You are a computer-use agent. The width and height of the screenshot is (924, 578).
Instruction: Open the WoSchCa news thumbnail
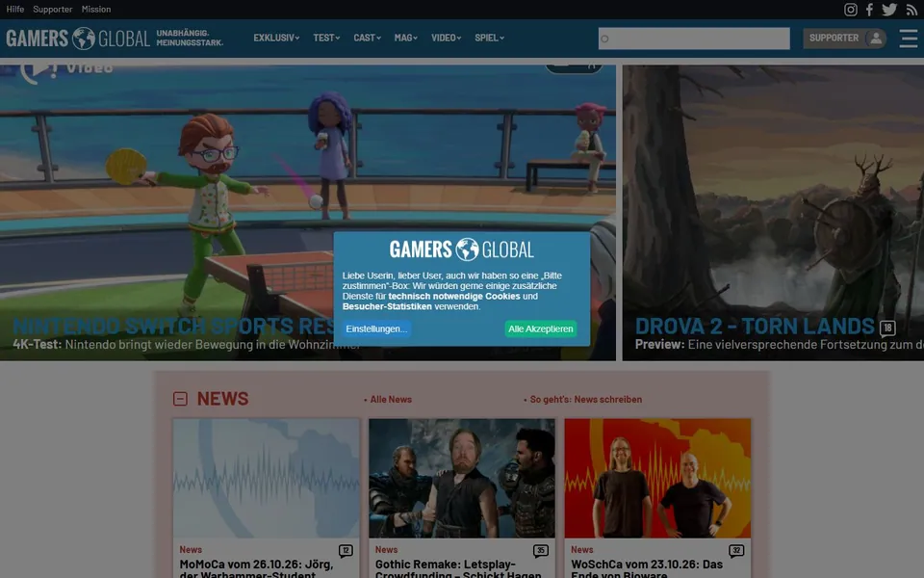657,479
